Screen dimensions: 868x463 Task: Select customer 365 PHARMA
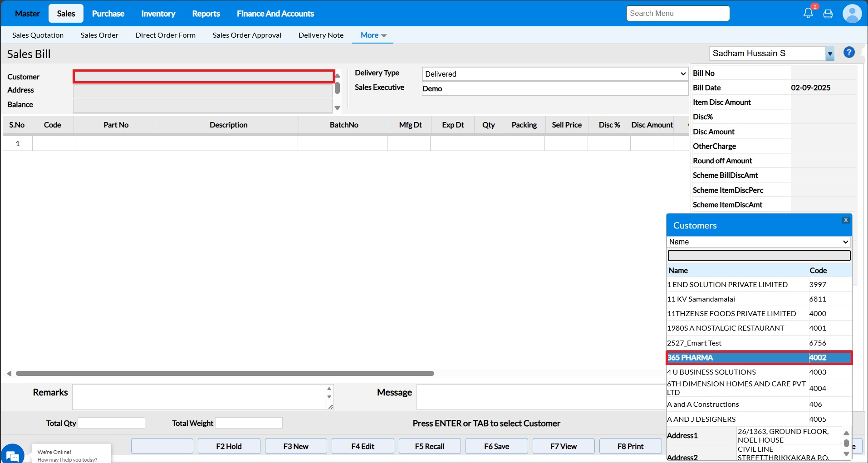tap(759, 358)
